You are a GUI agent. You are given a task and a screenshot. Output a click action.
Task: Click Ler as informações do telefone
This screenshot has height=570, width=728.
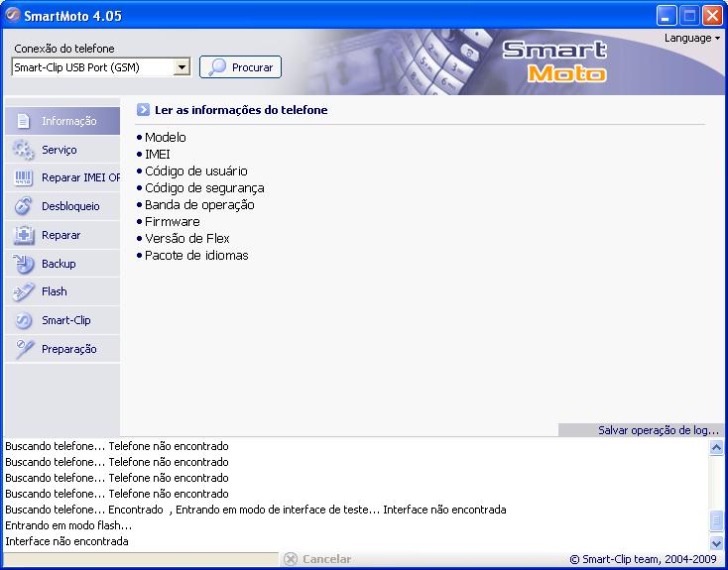tap(241, 110)
